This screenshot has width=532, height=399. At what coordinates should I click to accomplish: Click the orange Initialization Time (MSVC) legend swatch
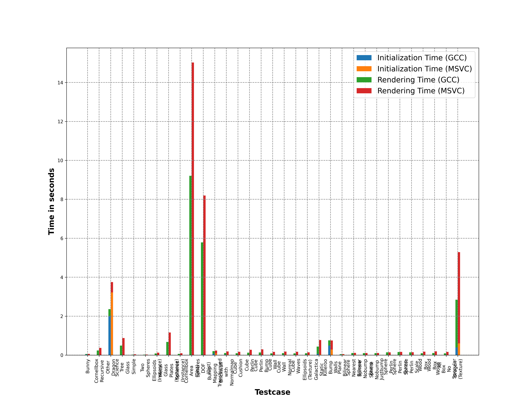coord(364,69)
